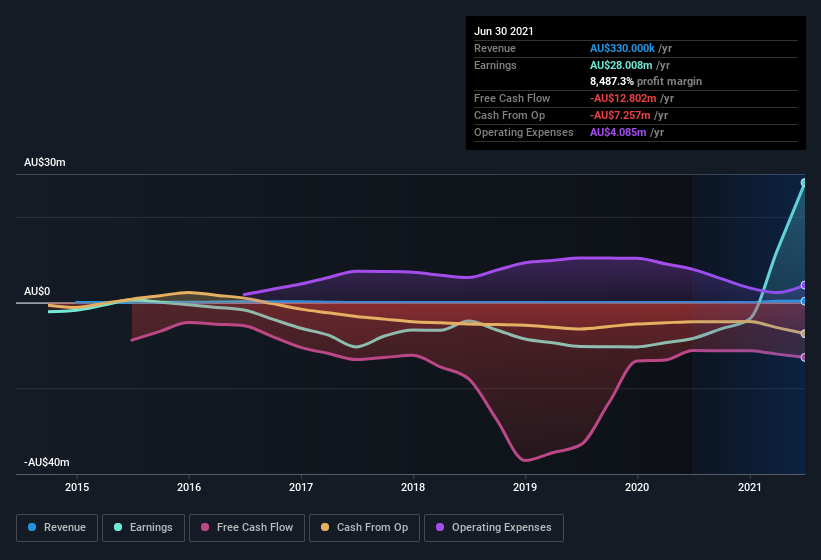The width and height of the screenshot is (821, 560).
Task: Click the purple Operating Expenses legend dot
Action: (x=440, y=527)
